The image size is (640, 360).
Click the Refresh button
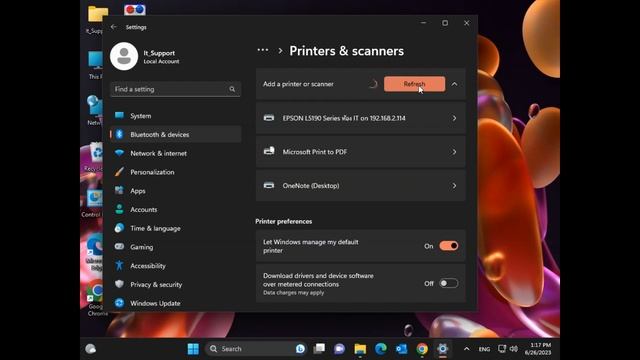click(414, 84)
